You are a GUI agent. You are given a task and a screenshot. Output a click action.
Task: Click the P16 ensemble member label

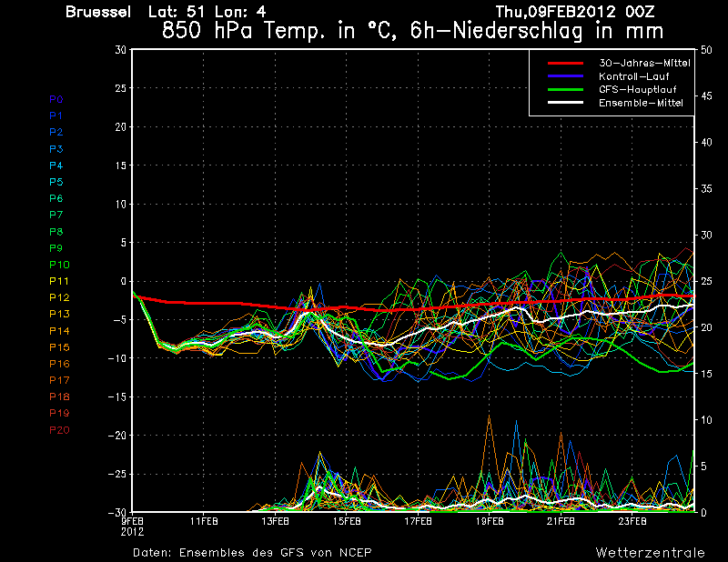59,364
